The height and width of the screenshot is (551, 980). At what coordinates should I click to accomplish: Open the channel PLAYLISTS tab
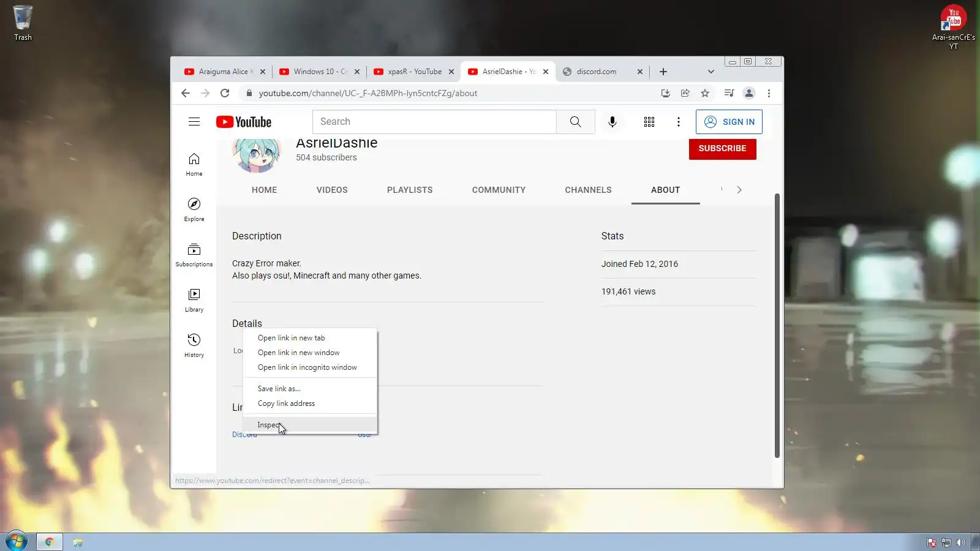410,190
